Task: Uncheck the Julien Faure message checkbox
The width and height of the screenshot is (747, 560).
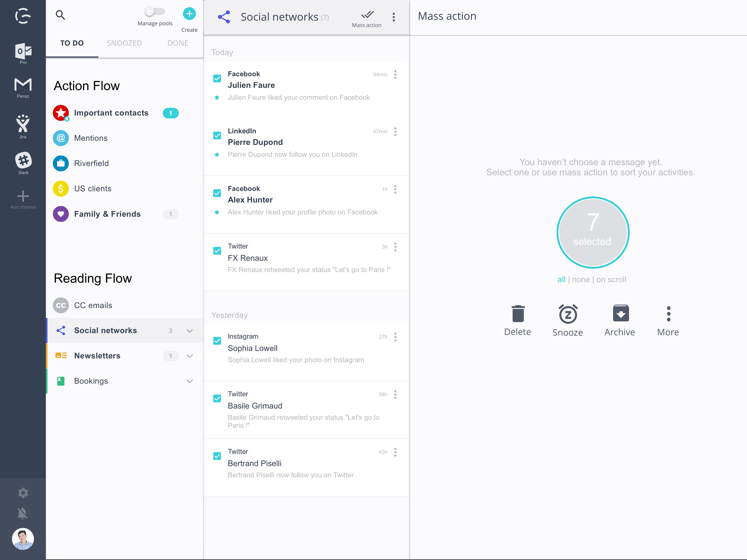Action: tap(217, 78)
